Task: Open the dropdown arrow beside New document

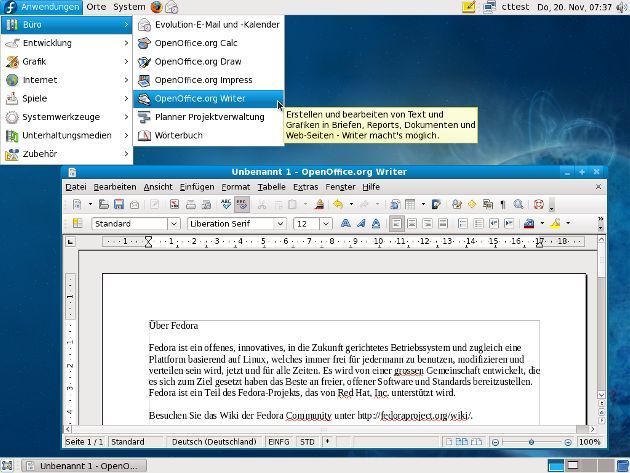Action: point(90,205)
